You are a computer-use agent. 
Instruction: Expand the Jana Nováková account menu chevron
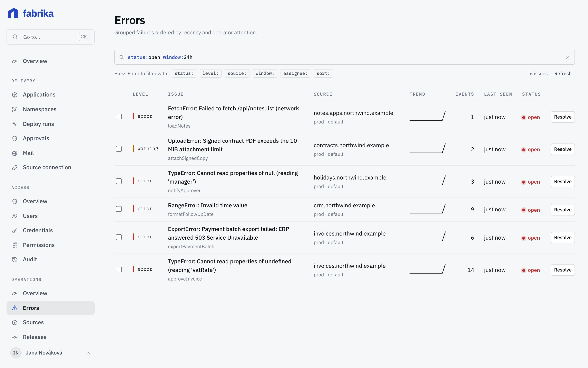click(88, 353)
